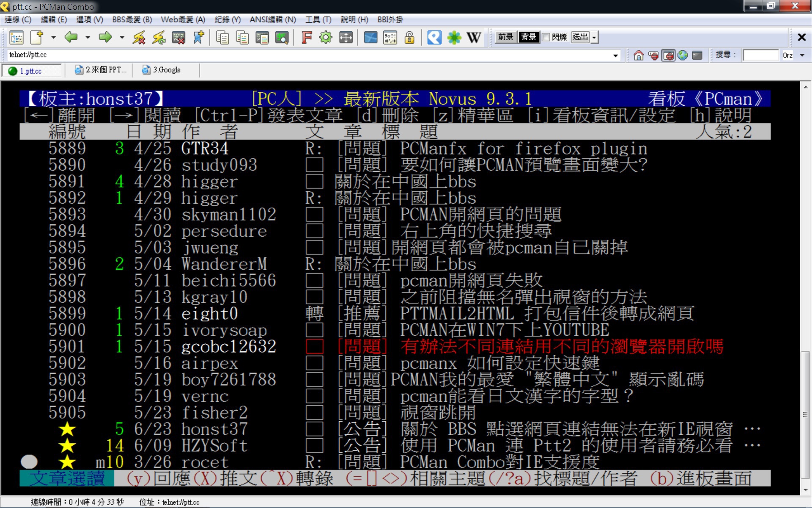This screenshot has width=812, height=508.
Task: Click author skyman1102 in row 5893
Action: (x=228, y=215)
